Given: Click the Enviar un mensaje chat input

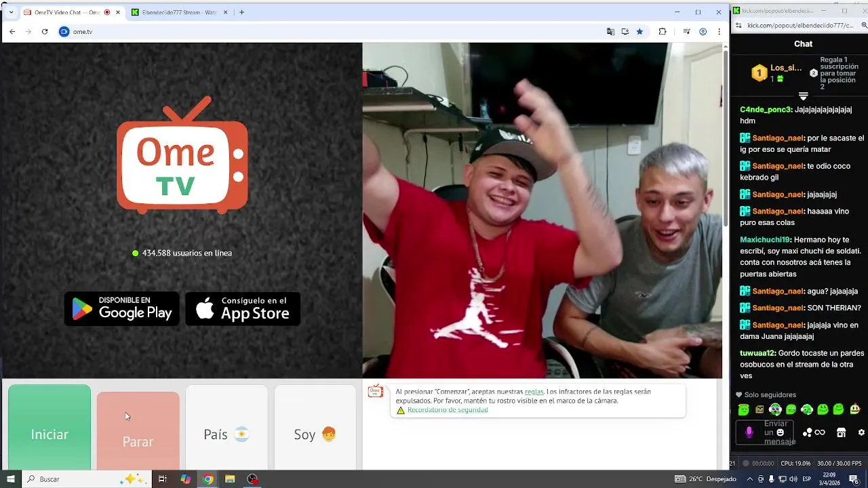Looking at the screenshot, I should click(765, 432).
